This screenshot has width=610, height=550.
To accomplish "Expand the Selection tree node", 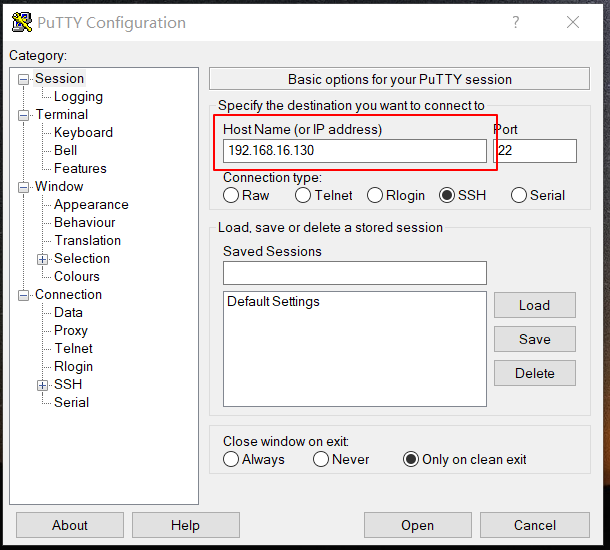I will tap(42, 259).
